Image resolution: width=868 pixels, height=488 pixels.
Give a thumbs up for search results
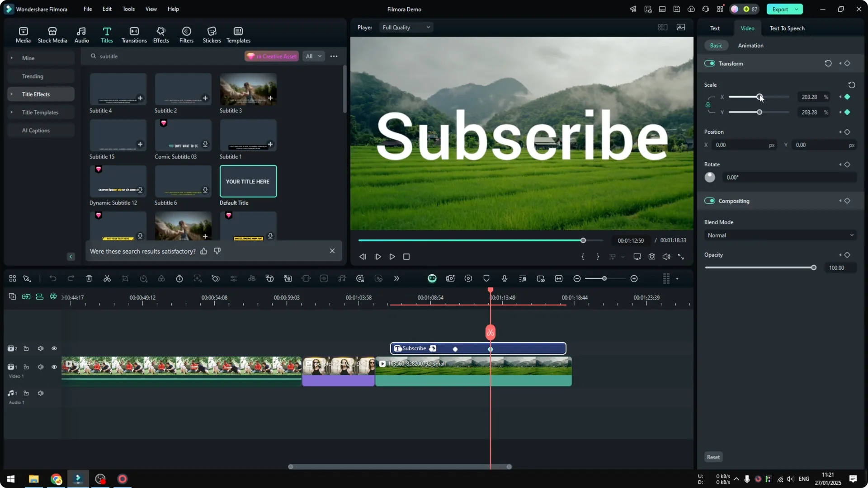point(204,251)
